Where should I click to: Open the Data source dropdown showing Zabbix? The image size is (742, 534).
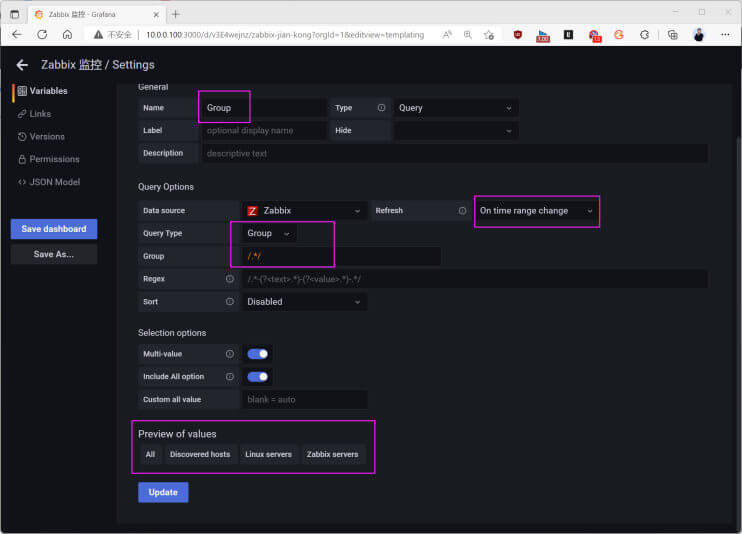305,211
